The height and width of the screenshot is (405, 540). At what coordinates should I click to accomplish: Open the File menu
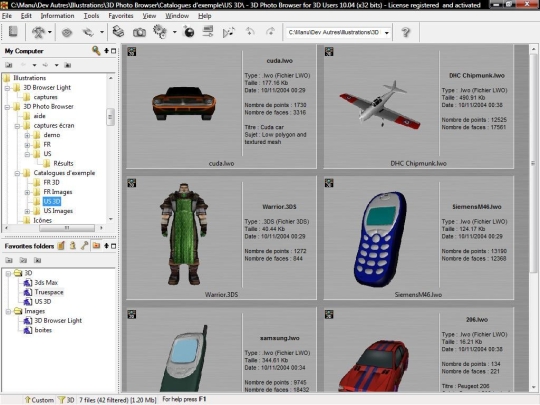tap(7, 16)
